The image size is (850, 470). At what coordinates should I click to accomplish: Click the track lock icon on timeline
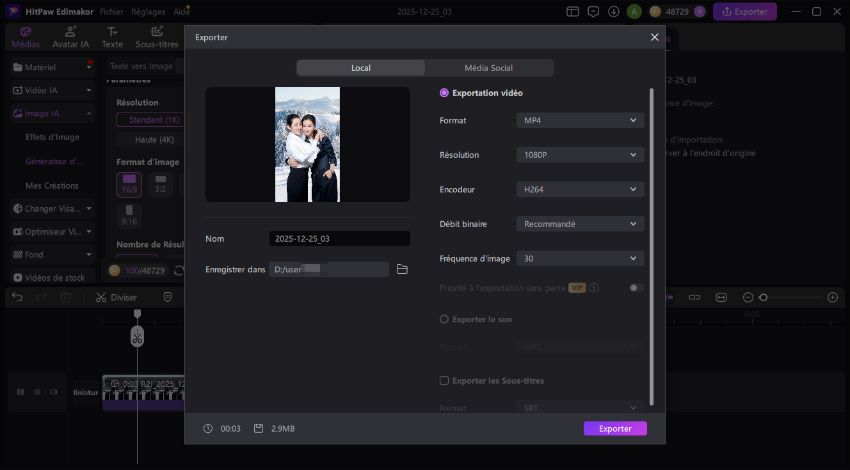point(21,392)
